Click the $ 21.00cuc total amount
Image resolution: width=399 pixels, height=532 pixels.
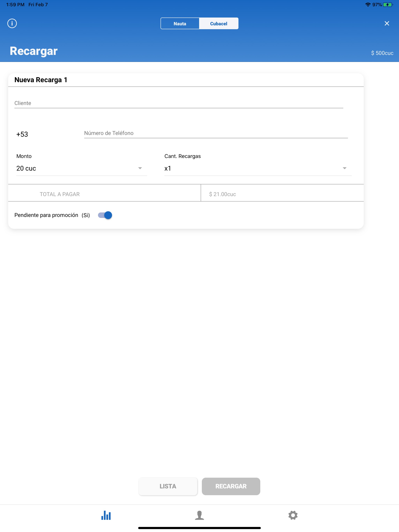222,194
